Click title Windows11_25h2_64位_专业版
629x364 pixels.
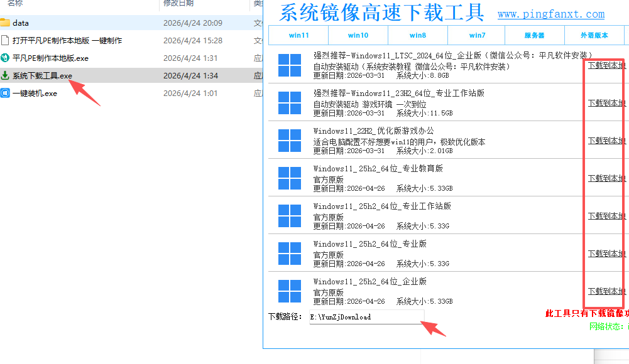370,244
